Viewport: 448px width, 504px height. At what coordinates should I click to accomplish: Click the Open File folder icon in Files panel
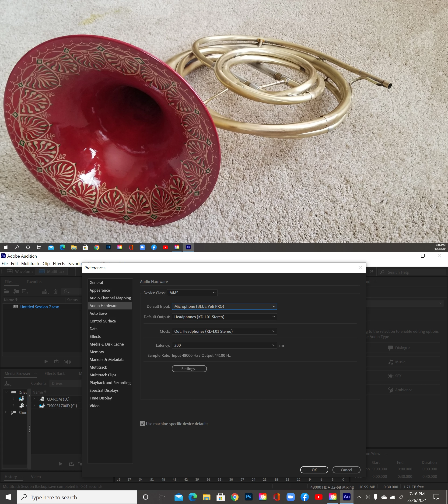pyautogui.click(x=6, y=291)
